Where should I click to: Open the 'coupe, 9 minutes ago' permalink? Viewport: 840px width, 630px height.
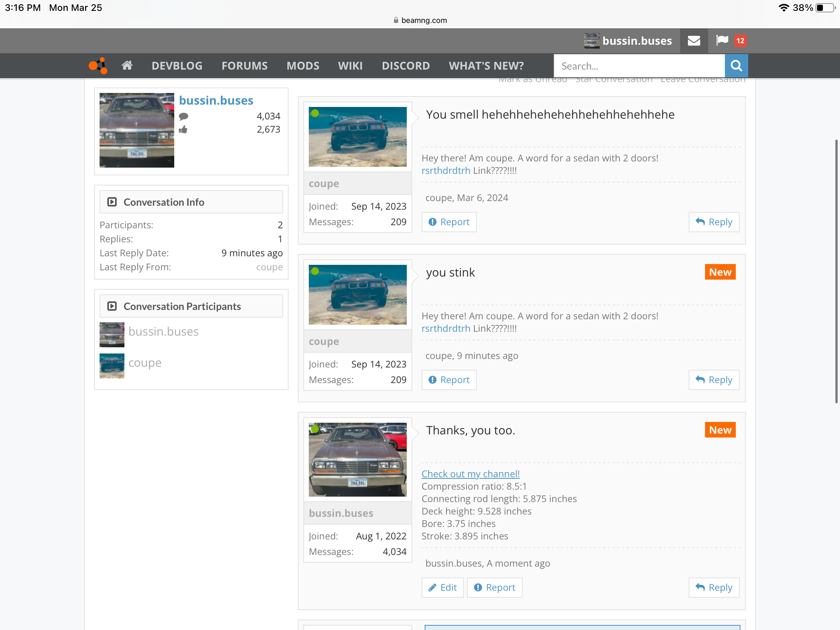[x=472, y=355]
